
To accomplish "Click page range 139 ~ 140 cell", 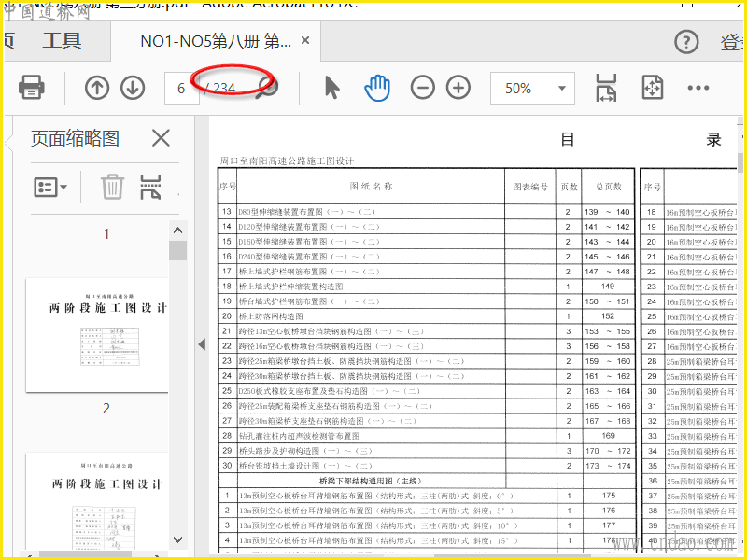I will tap(608, 212).
